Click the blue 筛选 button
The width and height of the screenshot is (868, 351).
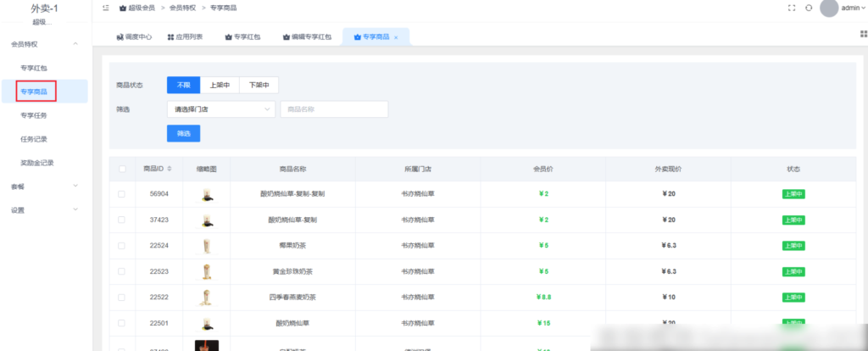[x=183, y=133]
